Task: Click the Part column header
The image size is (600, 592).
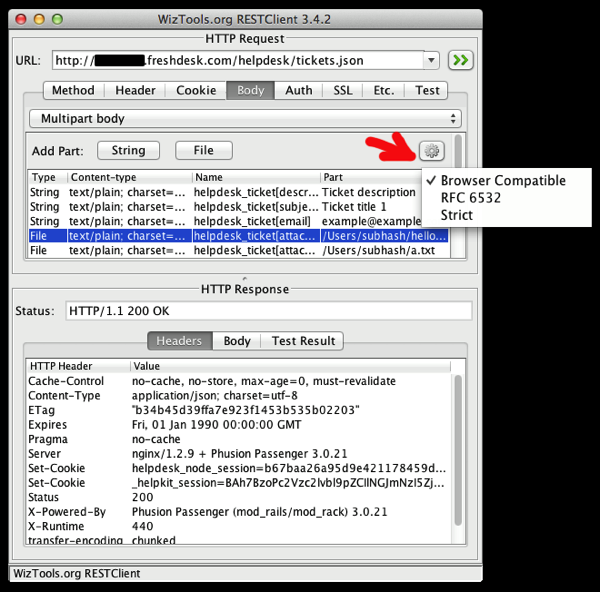Action: pos(371,177)
